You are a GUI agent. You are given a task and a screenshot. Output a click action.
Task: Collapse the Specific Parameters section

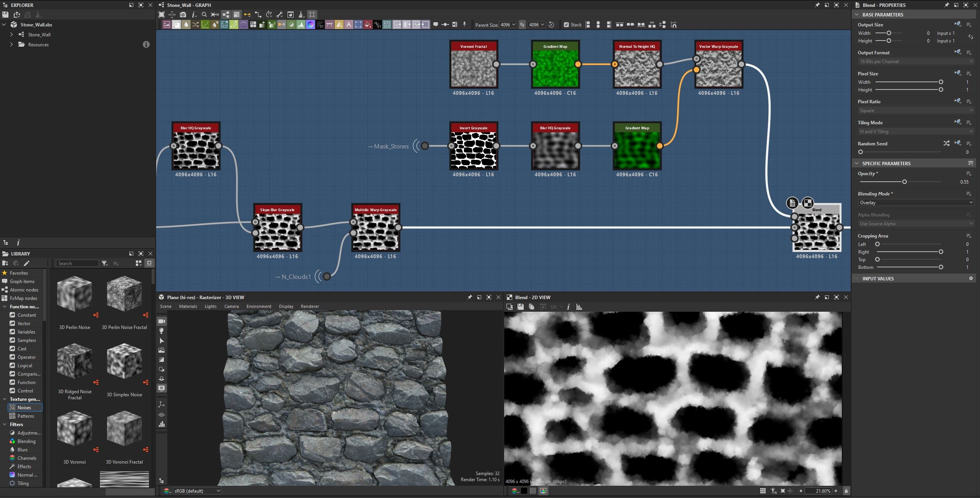pos(857,163)
